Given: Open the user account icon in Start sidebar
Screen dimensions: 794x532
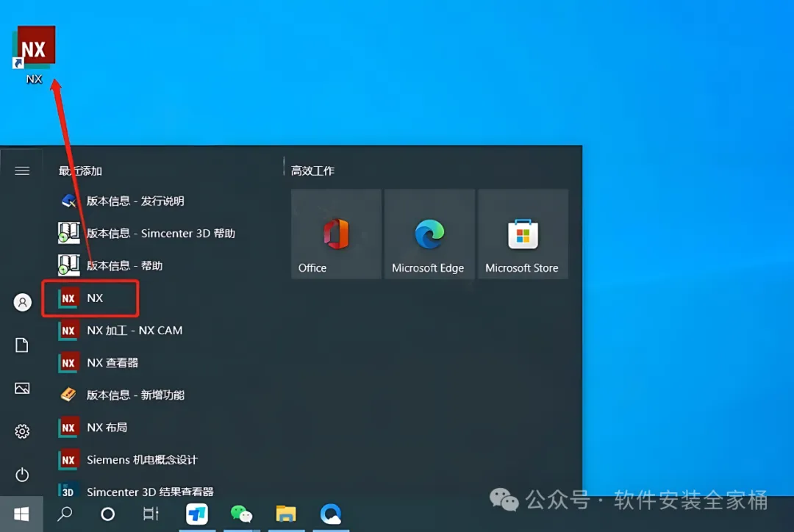Looking at the screenshot, I should (22, 302).
